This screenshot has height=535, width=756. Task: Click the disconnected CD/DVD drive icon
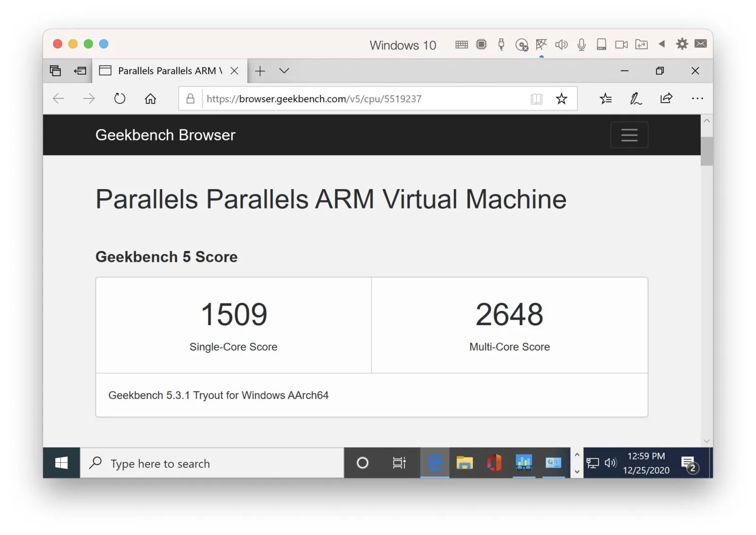(x=522, y=45)
